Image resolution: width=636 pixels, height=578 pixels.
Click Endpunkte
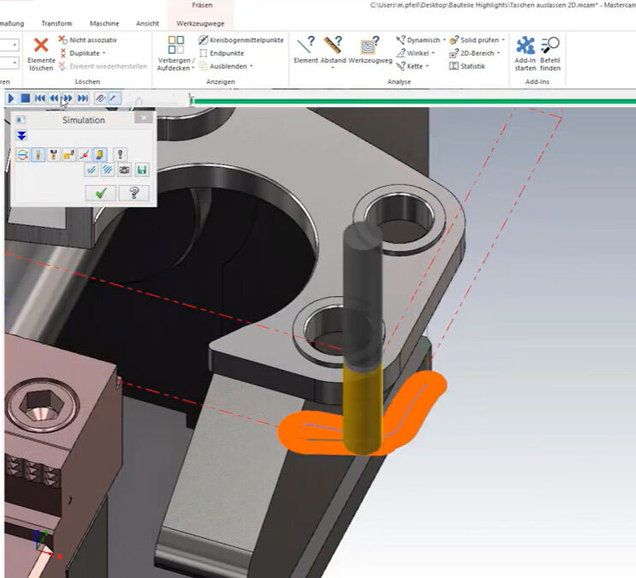221,53
